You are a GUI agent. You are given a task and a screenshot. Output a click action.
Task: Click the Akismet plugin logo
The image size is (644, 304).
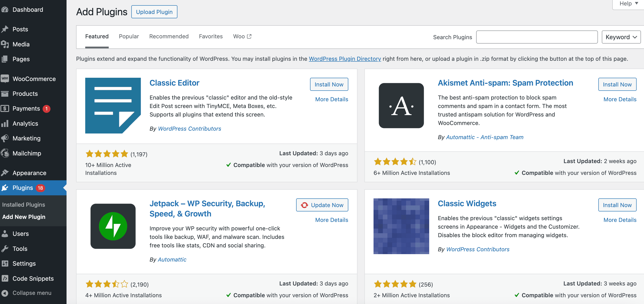click(401, 105)
